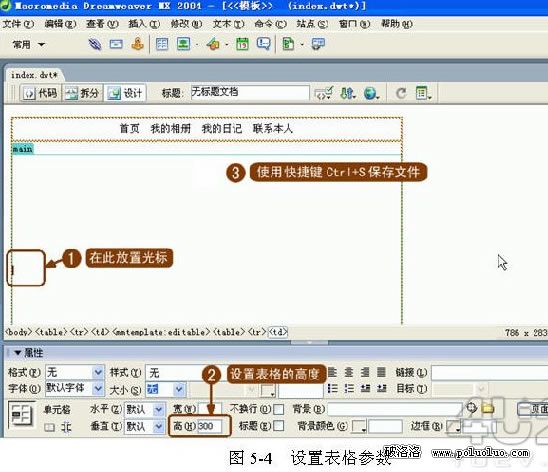Viewport: 548px width, 472px height.
Task: Click the Refresh Design View icon
Action: pos(401,93)
